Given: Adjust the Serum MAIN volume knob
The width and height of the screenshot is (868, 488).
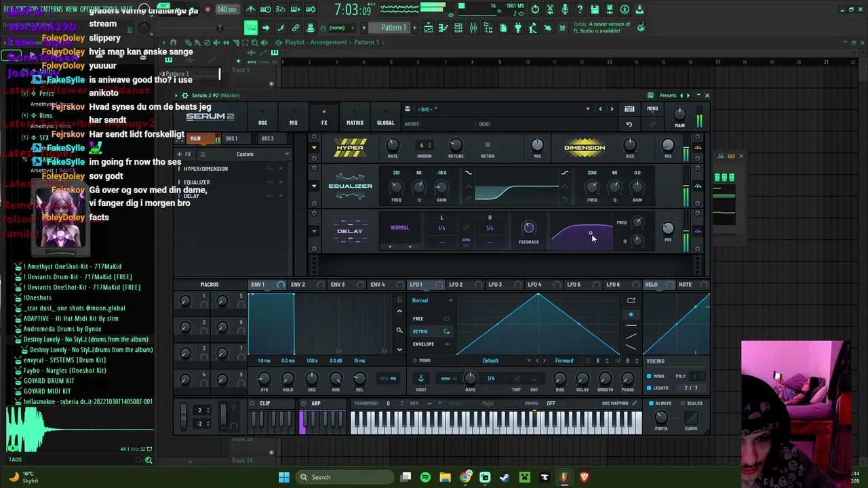Looking at the screenshot, I should (x=679, y=114).
